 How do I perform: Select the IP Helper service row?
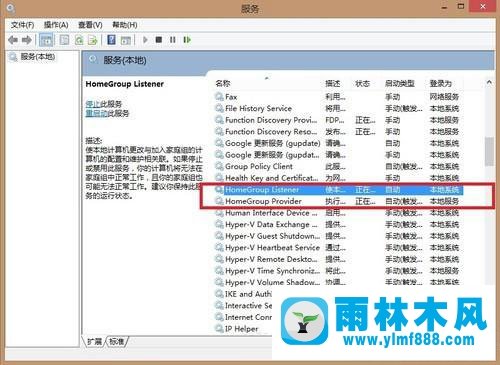[x=237, y=329]
